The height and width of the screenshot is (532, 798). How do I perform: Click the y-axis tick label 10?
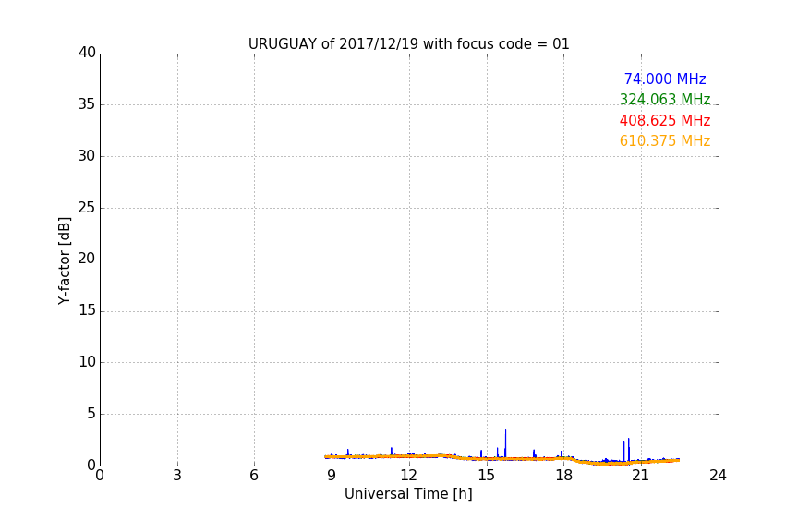tap(87, 362)
